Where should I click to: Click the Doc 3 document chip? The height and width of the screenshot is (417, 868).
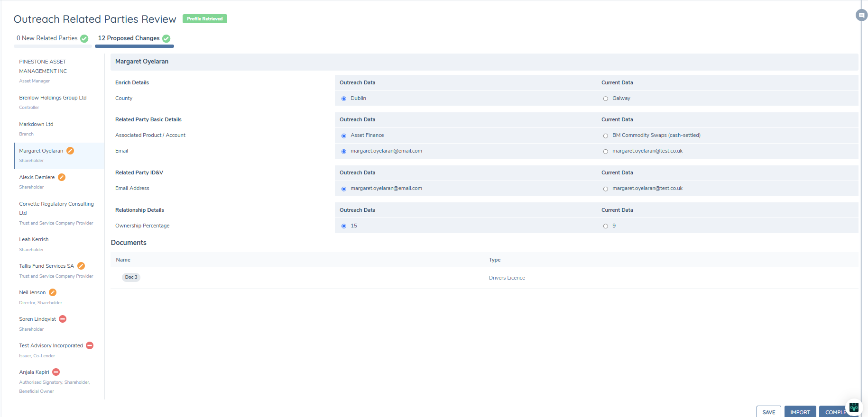click(x=131, y=277)
